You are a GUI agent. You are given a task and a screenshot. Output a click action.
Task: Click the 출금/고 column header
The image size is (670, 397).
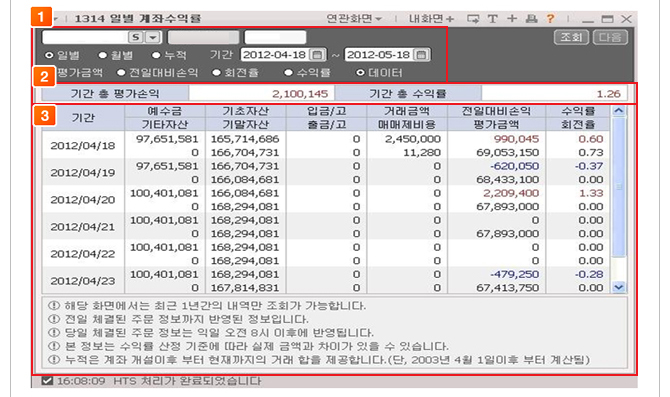326,124
